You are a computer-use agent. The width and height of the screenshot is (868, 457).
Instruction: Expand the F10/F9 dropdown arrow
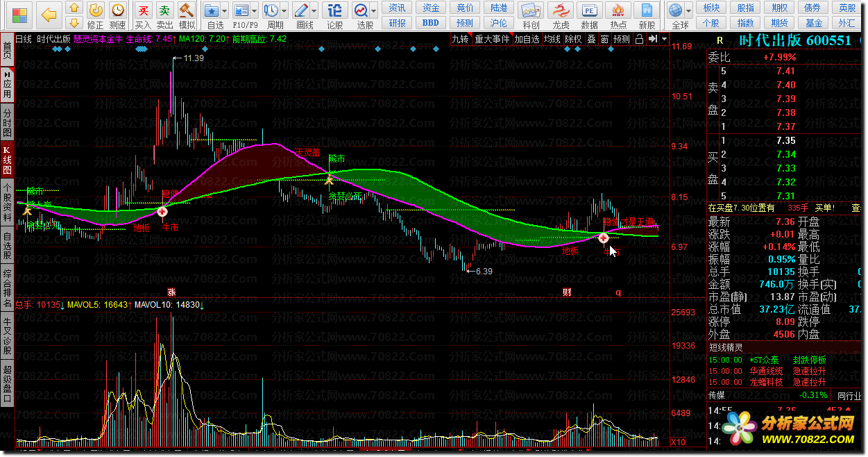point(254,11)
